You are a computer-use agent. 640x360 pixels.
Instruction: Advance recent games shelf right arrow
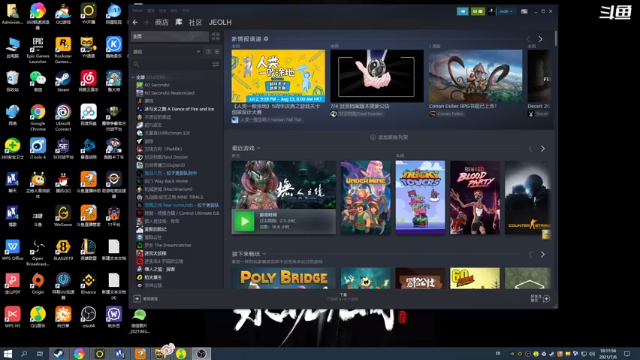click(x=542, y=149)
